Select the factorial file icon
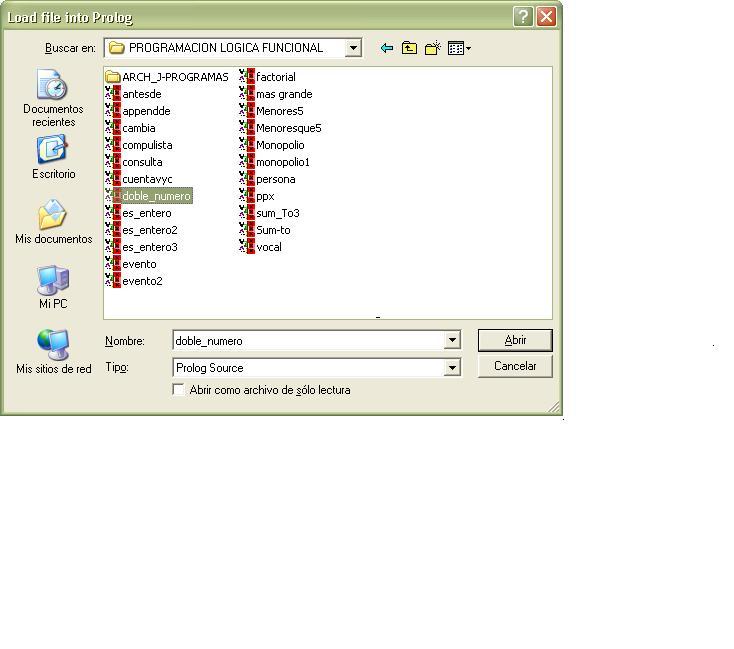This screenshot has width=734, height=649. point(247,76)
